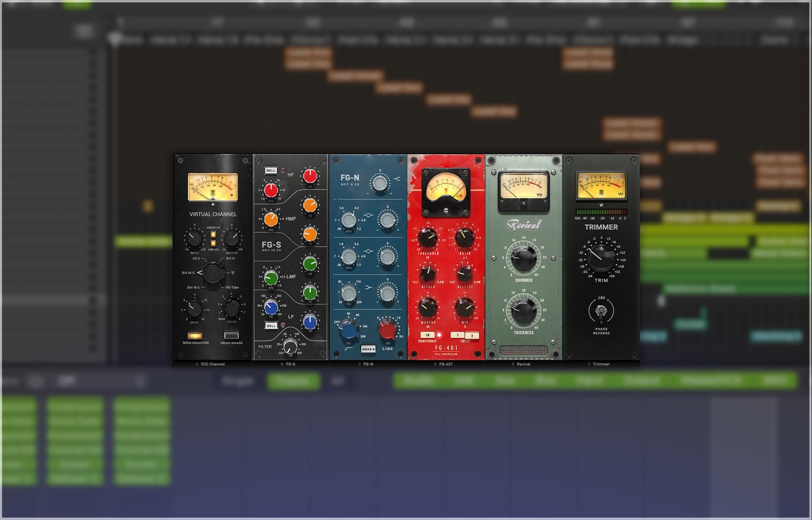Click the Trimmer SIG level LED strip
The height and width of the screenshot is (520, 812).
click(601, 212)
